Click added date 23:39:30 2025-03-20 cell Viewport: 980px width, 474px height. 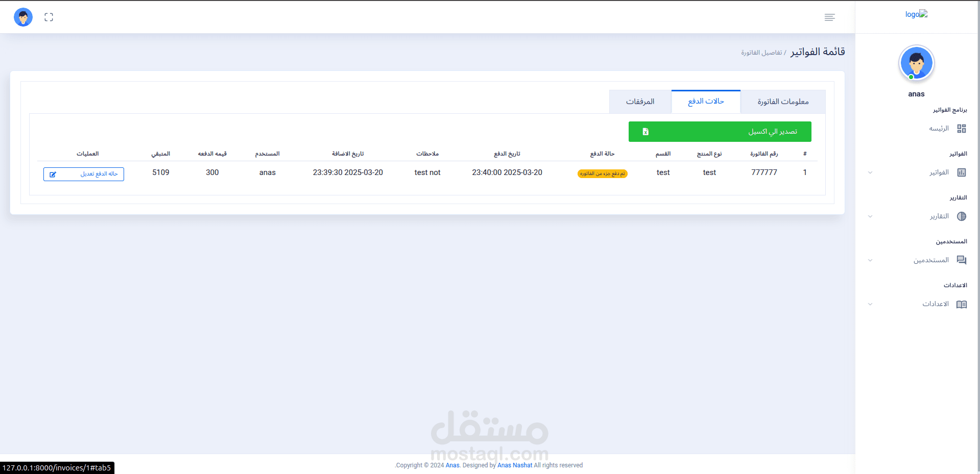coord(348,172)
